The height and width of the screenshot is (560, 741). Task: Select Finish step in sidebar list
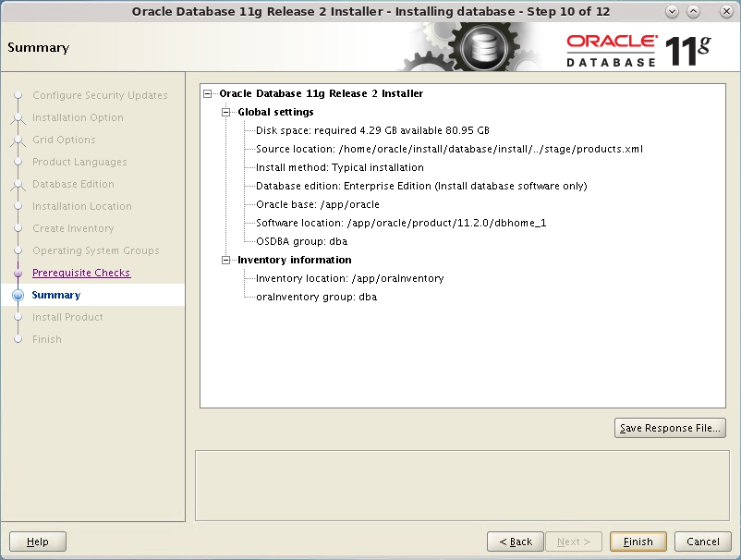pos(47,339)
